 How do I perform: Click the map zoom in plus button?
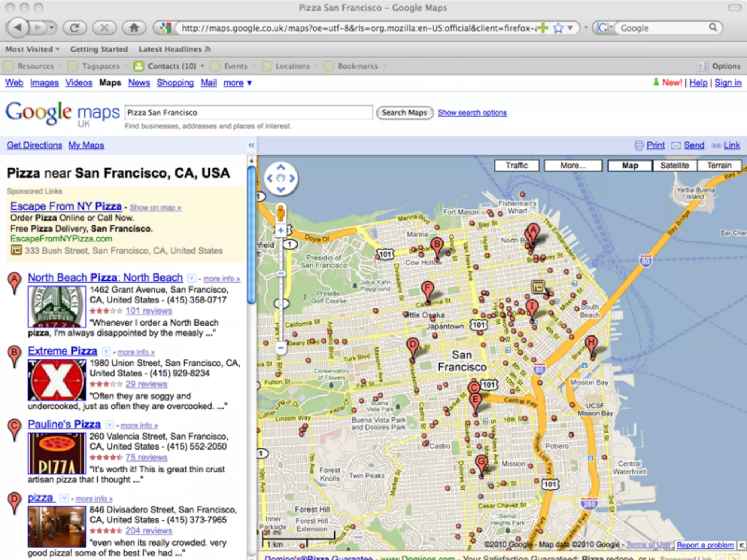point(281,230)
